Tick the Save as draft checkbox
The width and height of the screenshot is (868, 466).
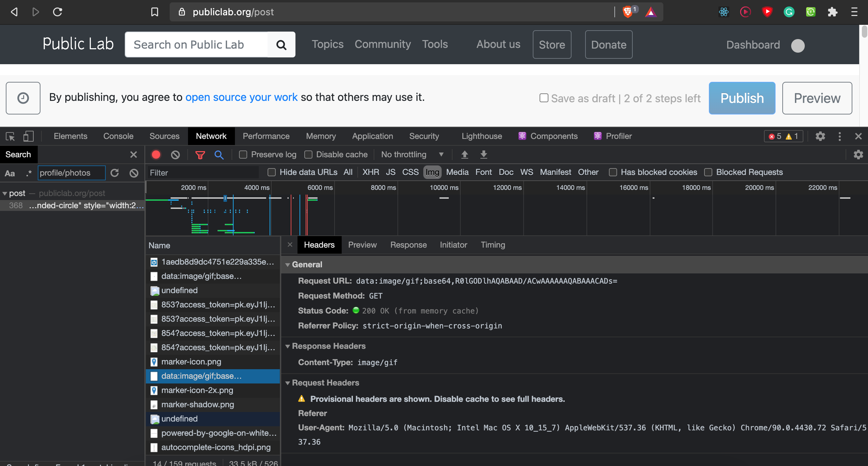pyautogui.click(x=544, y=98)
